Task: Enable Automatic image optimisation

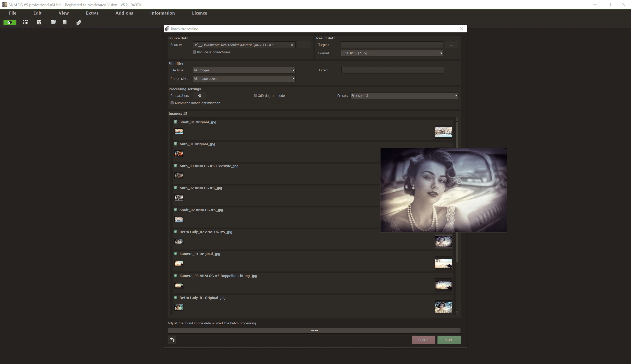Action: [172, 103]
